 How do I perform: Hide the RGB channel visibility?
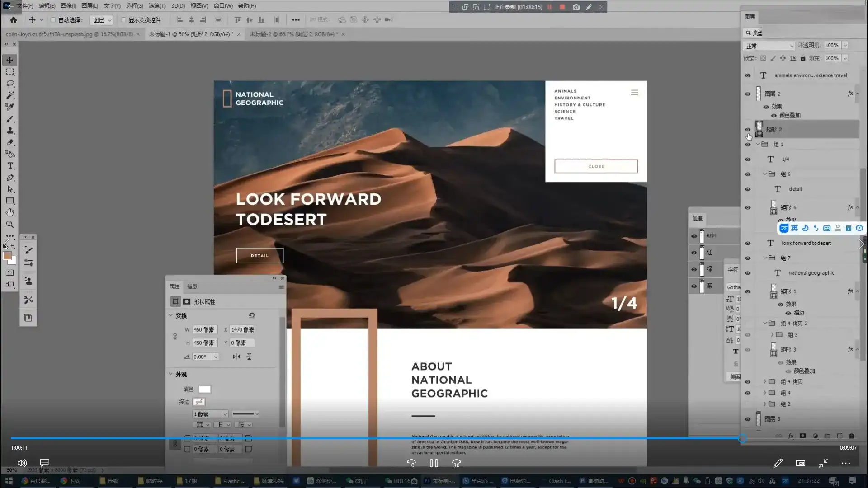694,235
